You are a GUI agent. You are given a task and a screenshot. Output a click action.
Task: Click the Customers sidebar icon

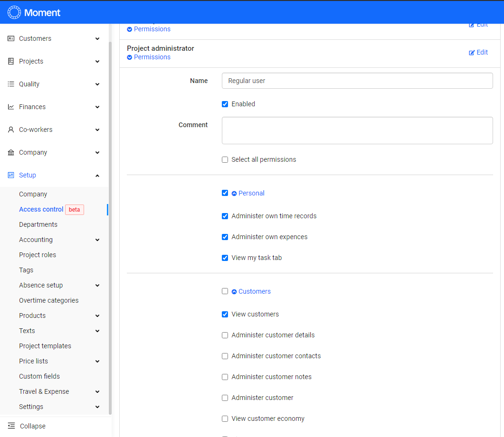(x=11, y=38)
